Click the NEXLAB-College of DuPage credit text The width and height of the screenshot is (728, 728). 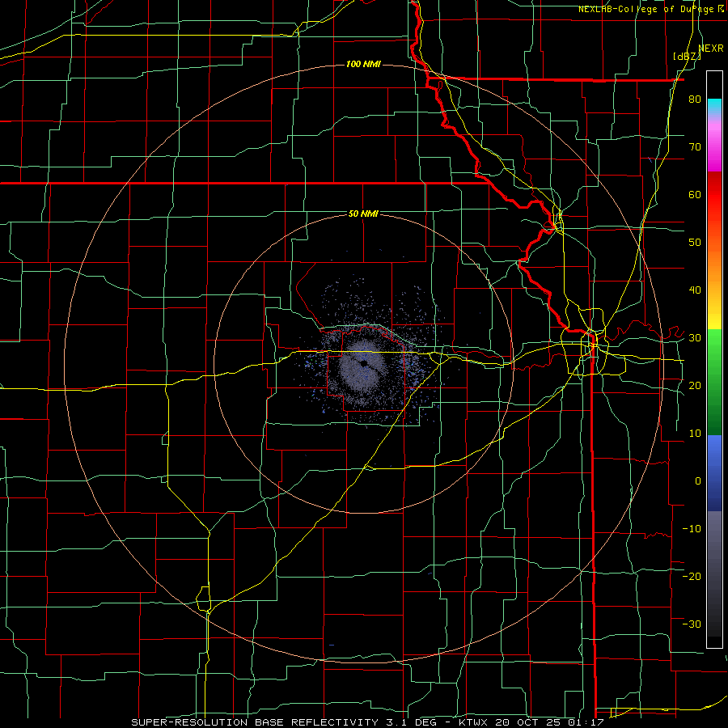click(646, 9)
